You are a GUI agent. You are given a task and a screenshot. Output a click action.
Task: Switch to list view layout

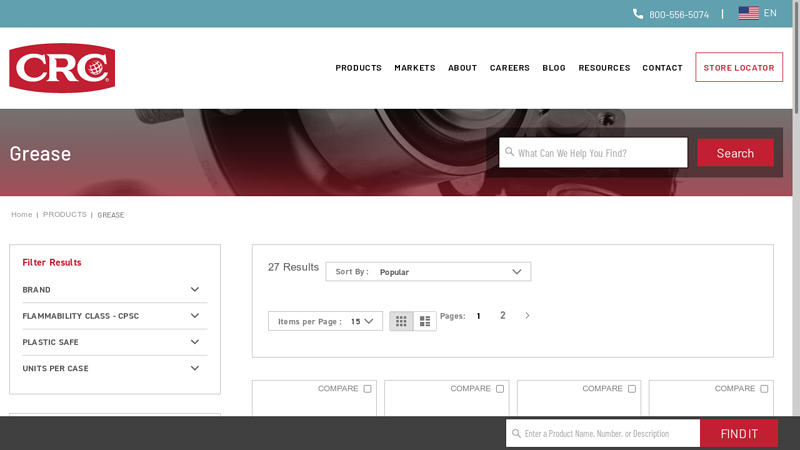point(425,321)
